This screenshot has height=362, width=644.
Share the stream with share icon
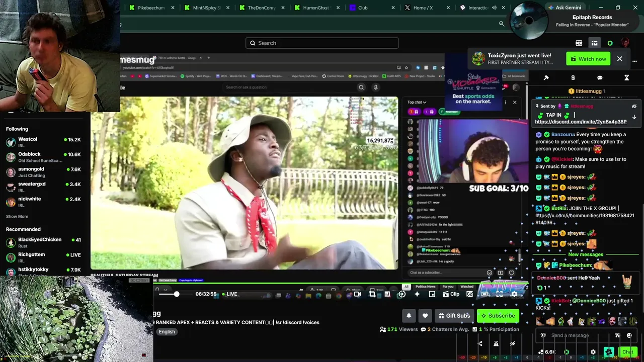480,344
